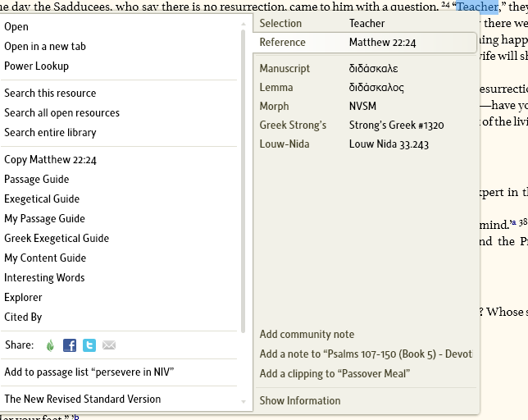The width and height of the screenshot is (528, 420).
Task: Choose Power Lookup
Action: (36, 66)
